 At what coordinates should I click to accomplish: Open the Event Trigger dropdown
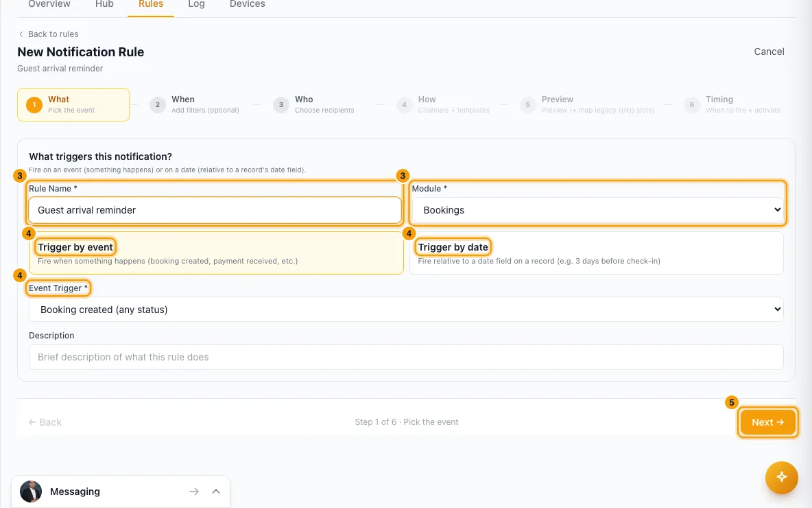(406, 310)
